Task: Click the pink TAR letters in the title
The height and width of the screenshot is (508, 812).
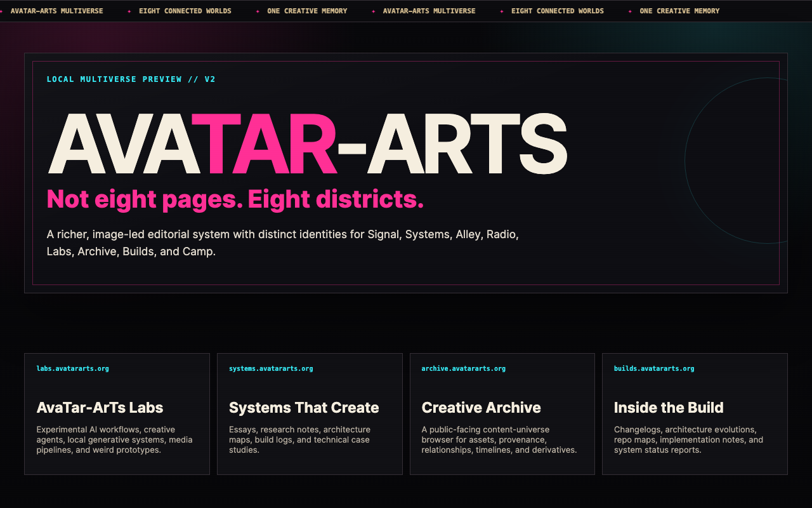Action: 263,144
